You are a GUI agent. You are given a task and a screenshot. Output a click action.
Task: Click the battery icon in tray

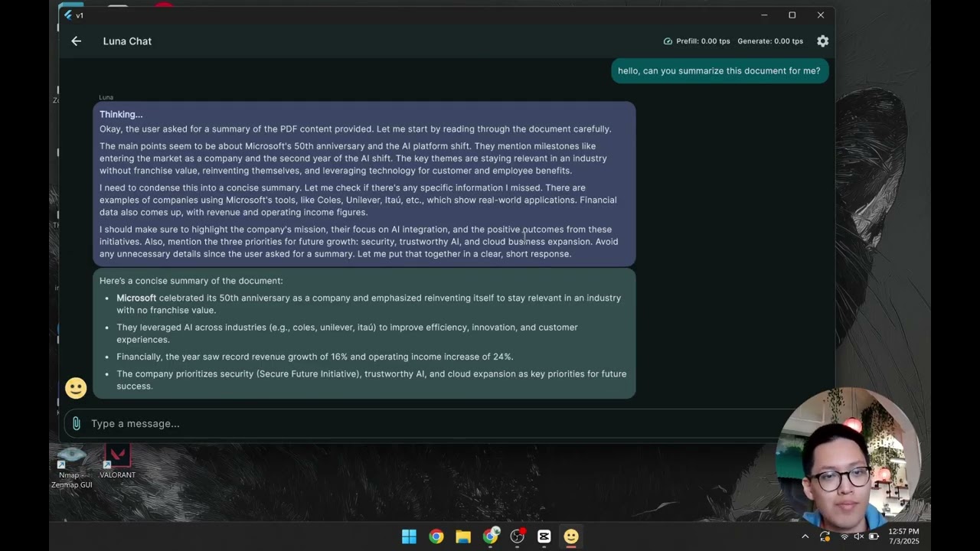point(874,536)
